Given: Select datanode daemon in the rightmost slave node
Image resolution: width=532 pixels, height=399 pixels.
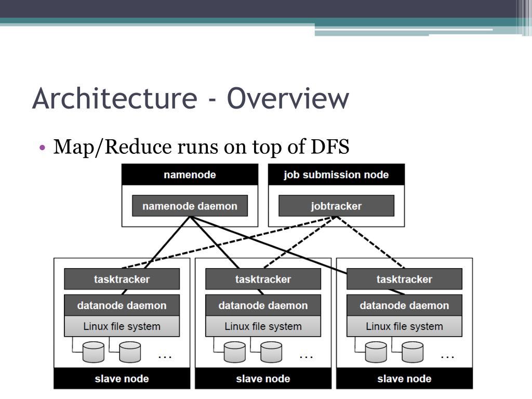Looking at the screenshot, I should coord(404,305).
